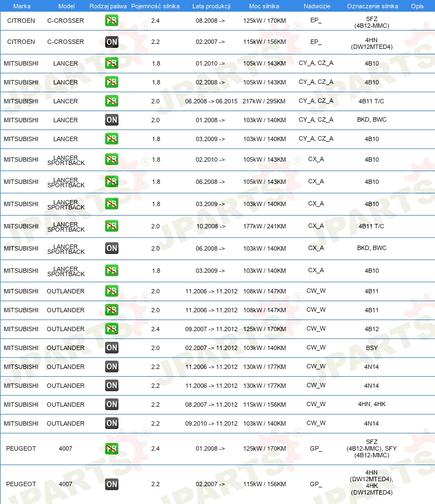Click the diesel ON icon for Citroen C-Crosser 2.2
Screen dimensions: 435x504
pyautogui.click(x=112, y=42)
